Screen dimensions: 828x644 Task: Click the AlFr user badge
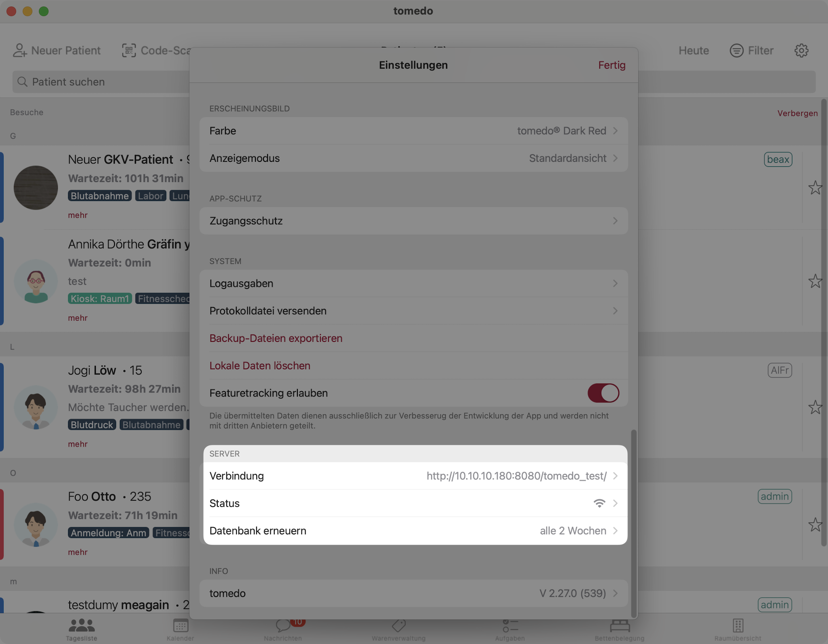(x=779, y=370)
